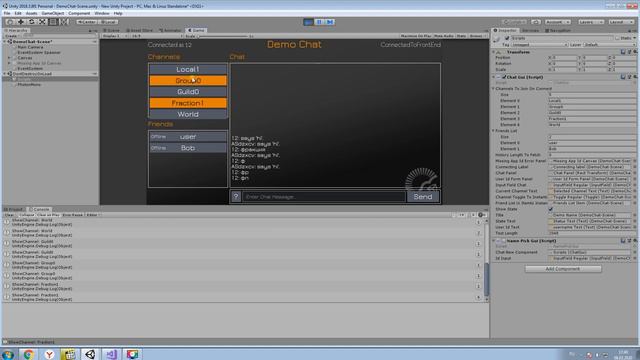Open the Assets menu
This screenshot has height=360, width=640.
(31, 13)
